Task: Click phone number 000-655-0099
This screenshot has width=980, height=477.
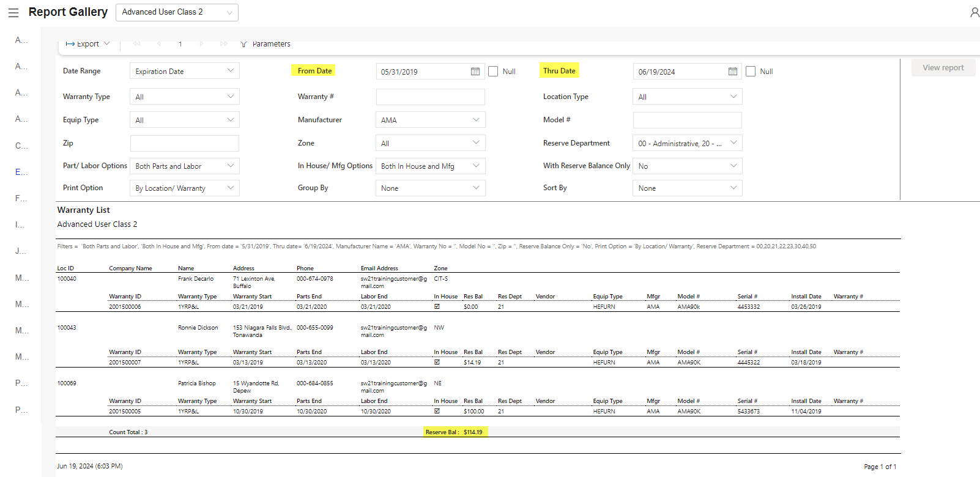Action: [315, 328]
